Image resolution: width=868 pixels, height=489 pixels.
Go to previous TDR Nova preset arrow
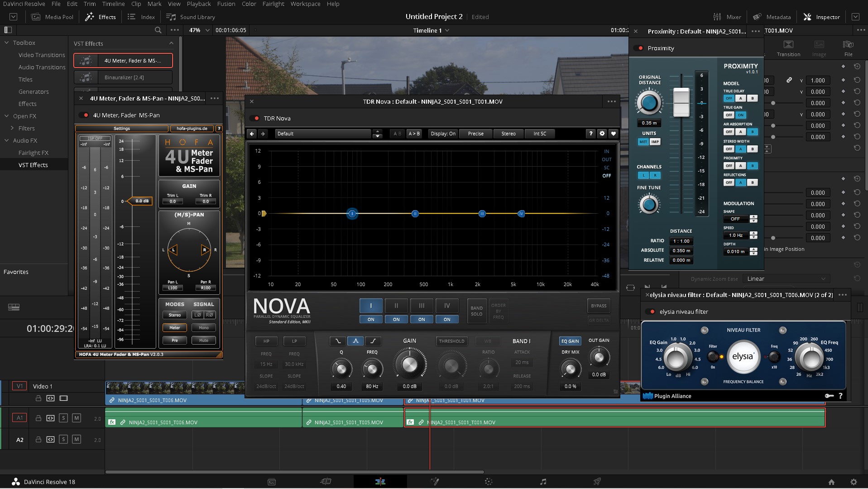pos(252,134)
